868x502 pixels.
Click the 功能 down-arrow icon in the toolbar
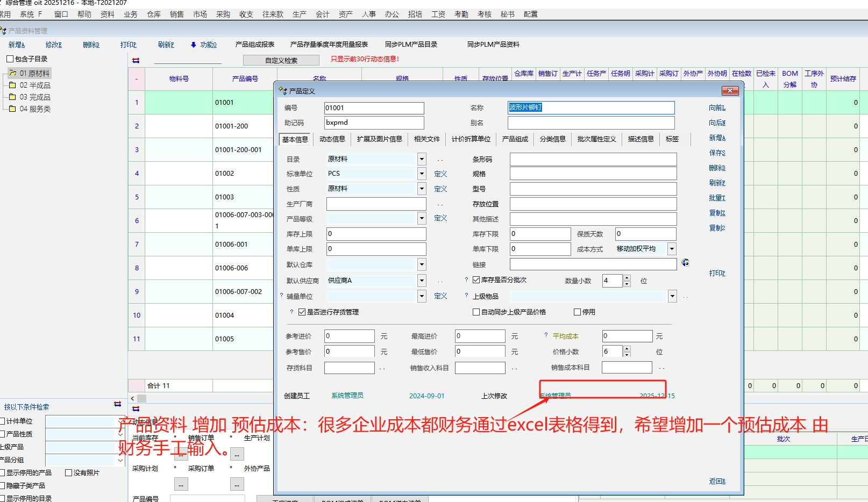(x=194, y=45)
